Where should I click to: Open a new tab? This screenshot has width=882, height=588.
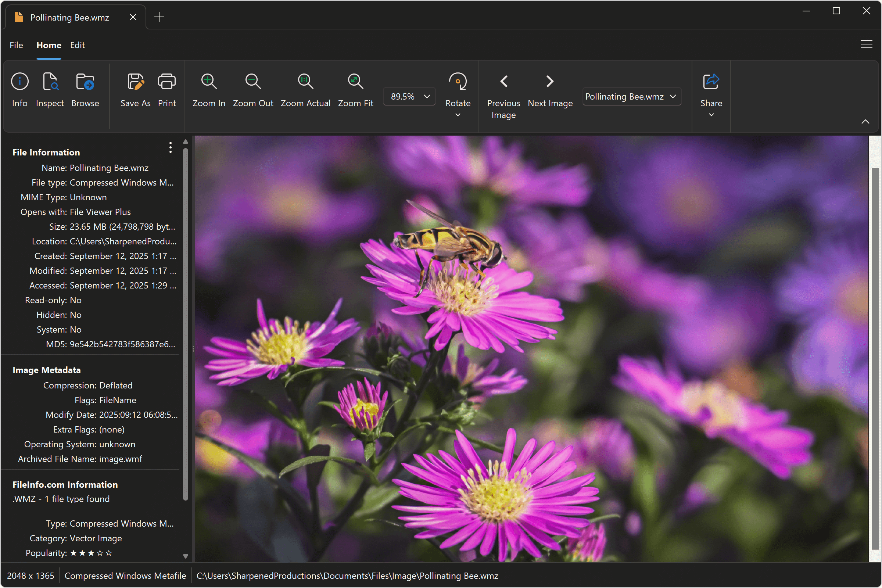coord(159,17)
